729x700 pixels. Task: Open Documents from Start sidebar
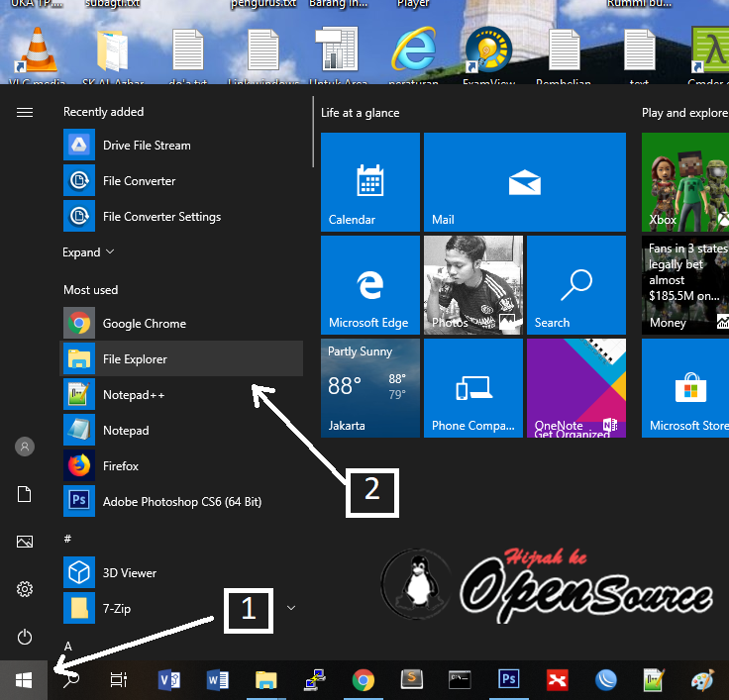[25, 494]
